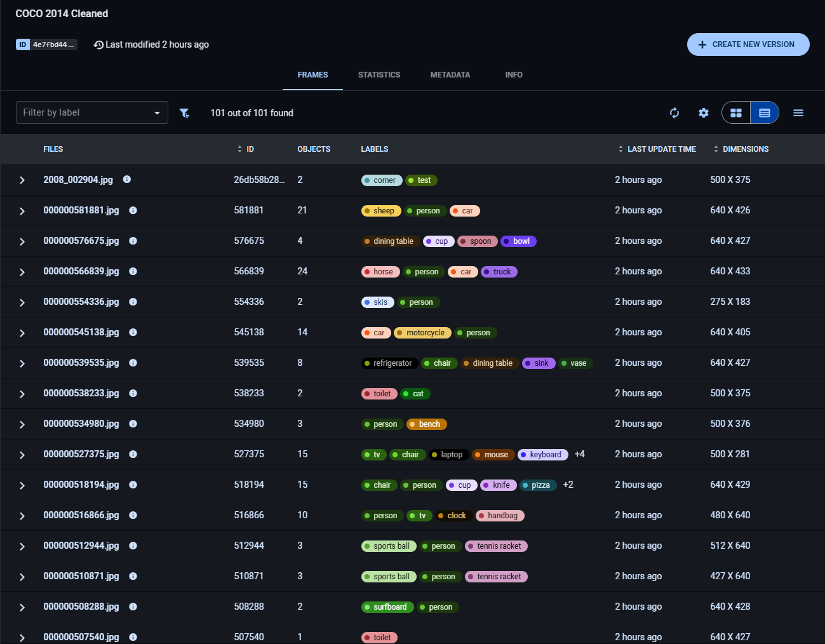The height and width of the screenshot is (644, 825).
Task: Open the table settings gear
Action: coord(704,112)
